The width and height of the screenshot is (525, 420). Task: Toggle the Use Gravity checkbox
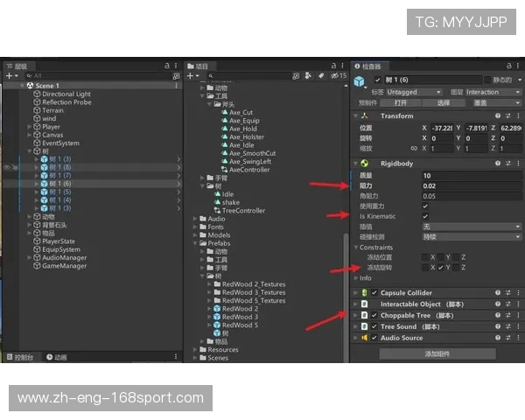[x=425, y=206]
